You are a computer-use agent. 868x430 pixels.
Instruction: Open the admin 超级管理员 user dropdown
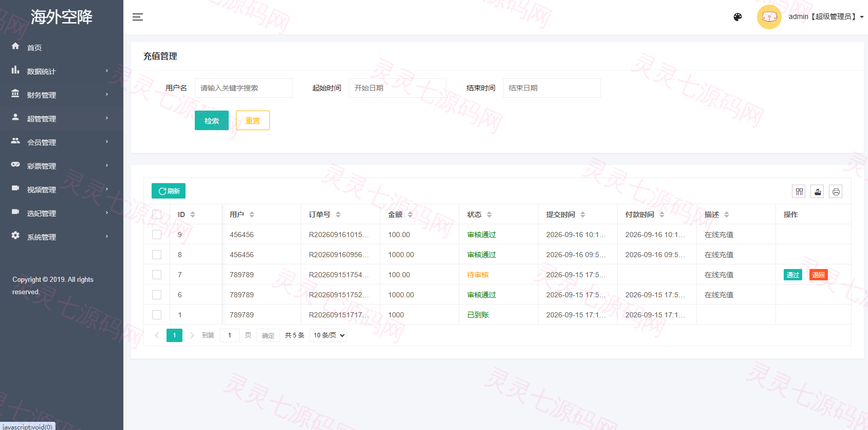(826, 17)
